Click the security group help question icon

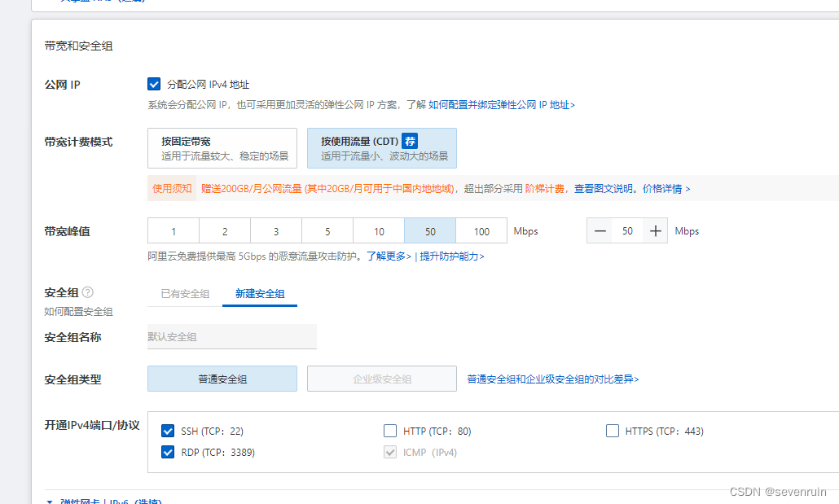[88, 292]
